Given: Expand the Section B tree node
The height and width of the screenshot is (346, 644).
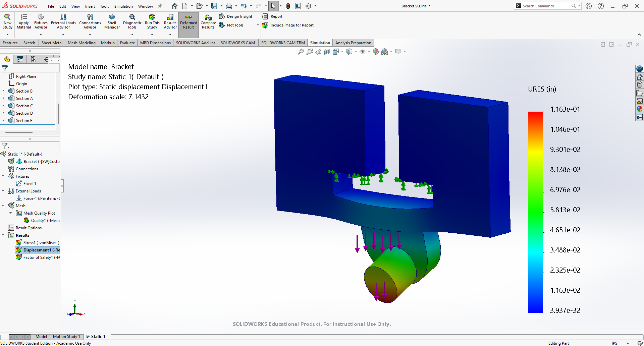Looking at the screenshot, I should [x=3, y=91].
